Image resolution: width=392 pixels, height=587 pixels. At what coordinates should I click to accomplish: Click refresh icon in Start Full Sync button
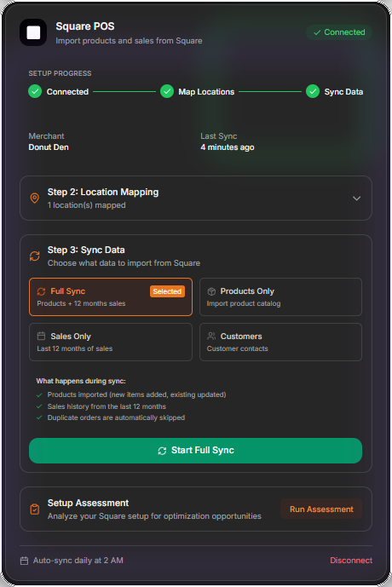coord(162,451)
